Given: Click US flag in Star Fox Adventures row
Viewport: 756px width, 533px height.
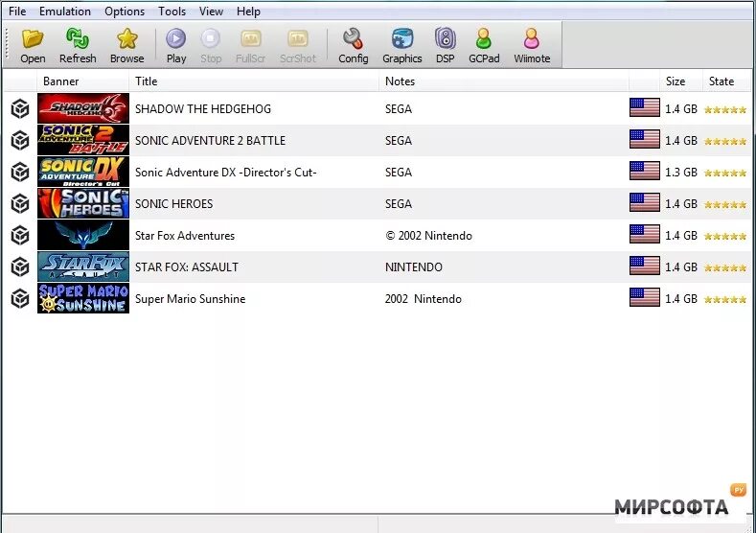Looking at the screenshot, I should (645, 235).
